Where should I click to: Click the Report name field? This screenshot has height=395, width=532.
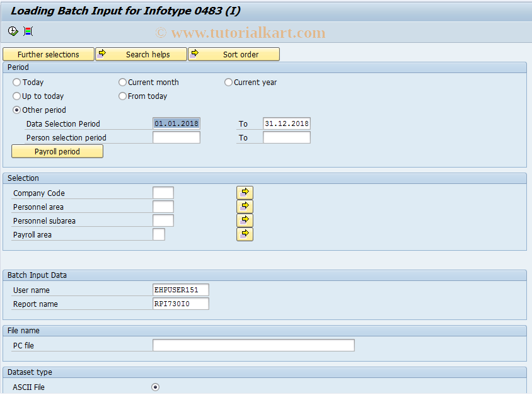pos(181,304)
